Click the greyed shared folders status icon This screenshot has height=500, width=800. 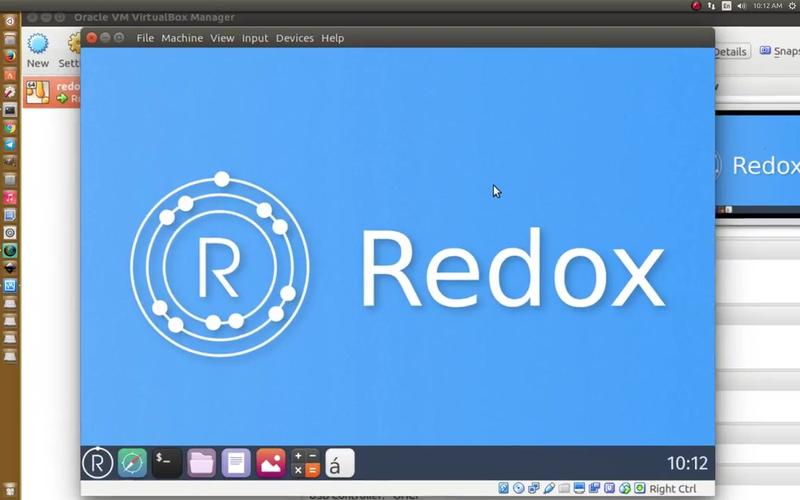pyautogui.click(x=564, y=488)
